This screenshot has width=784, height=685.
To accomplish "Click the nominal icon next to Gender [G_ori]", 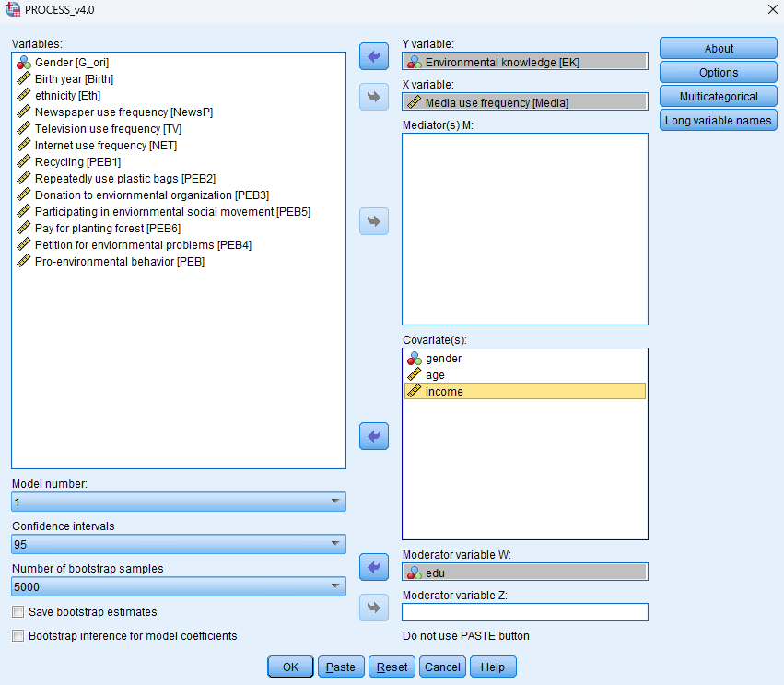I will tap(24, 63).
